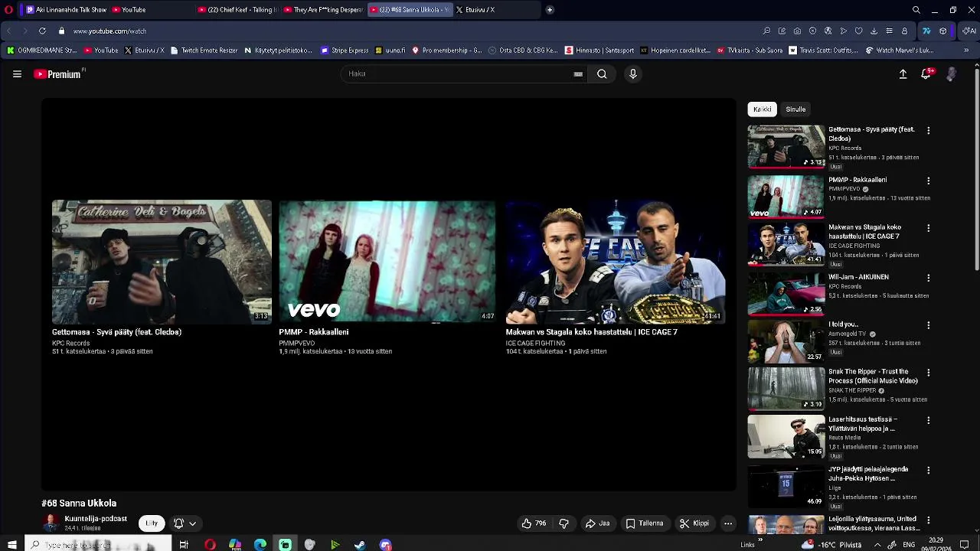Open the Twitch Emote Resizer bookmark
Image resolution: width=980 pixels, height=551 pixels.
(204, 51)
